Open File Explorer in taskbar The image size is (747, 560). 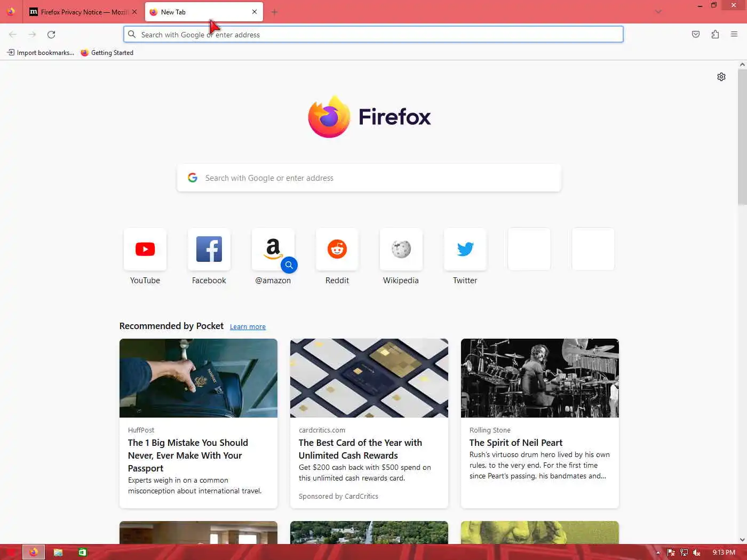pos(58,552)
